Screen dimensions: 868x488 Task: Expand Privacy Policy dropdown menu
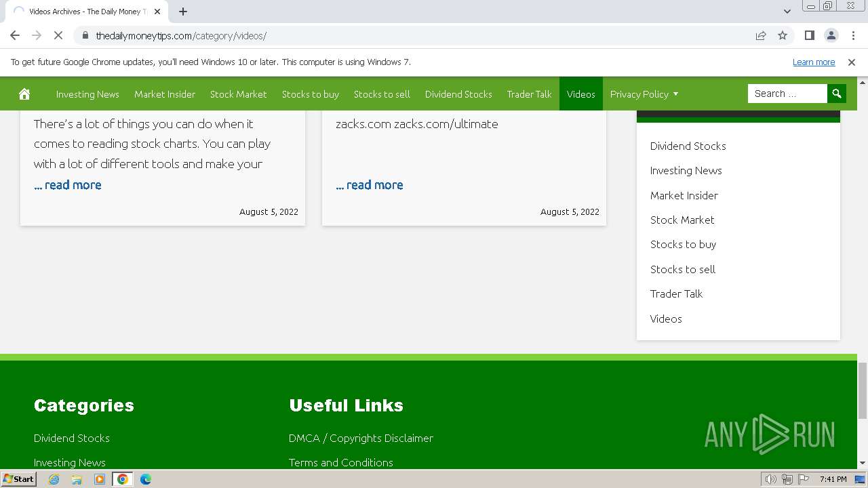coord(644,94)
